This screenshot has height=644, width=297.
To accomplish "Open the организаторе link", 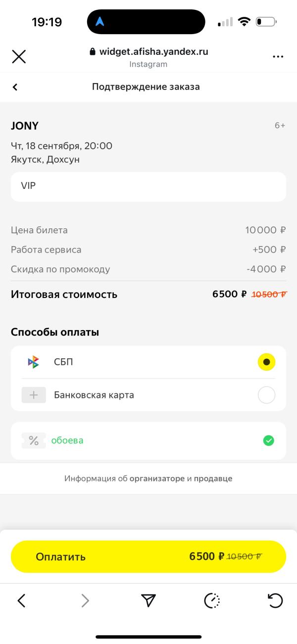I will tap(157, 478).
